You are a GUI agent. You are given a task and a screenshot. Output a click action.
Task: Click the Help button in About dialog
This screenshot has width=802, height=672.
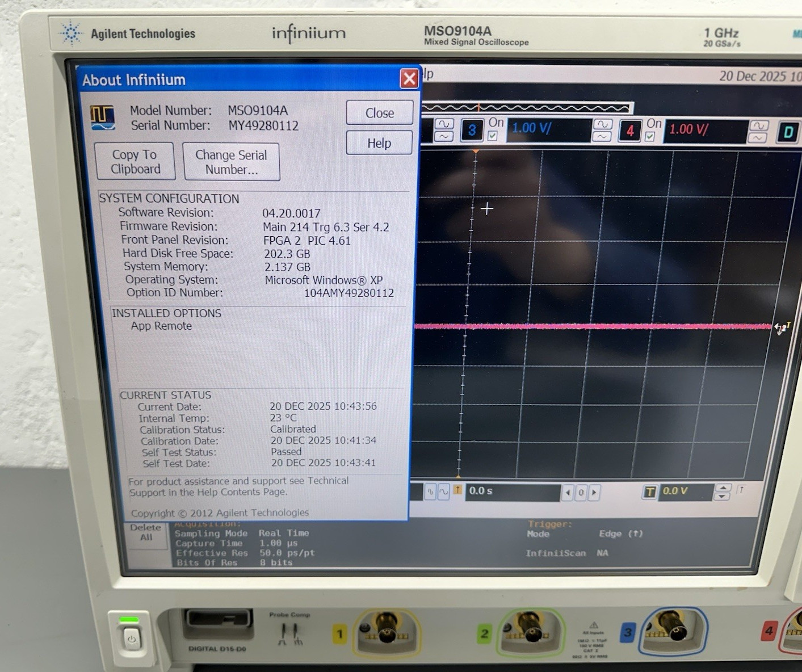coord(379,143)
